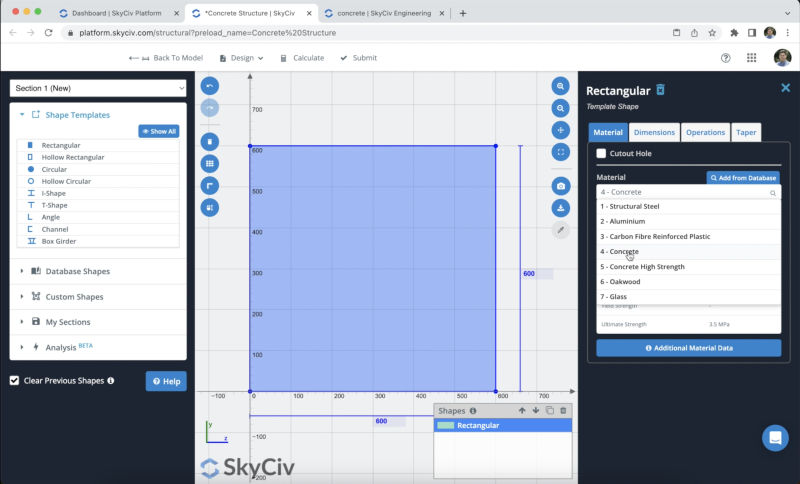Open the browser extensions puzzle icon
The image size is (800, 484).
pyautogui.click(x=734, y=33)
